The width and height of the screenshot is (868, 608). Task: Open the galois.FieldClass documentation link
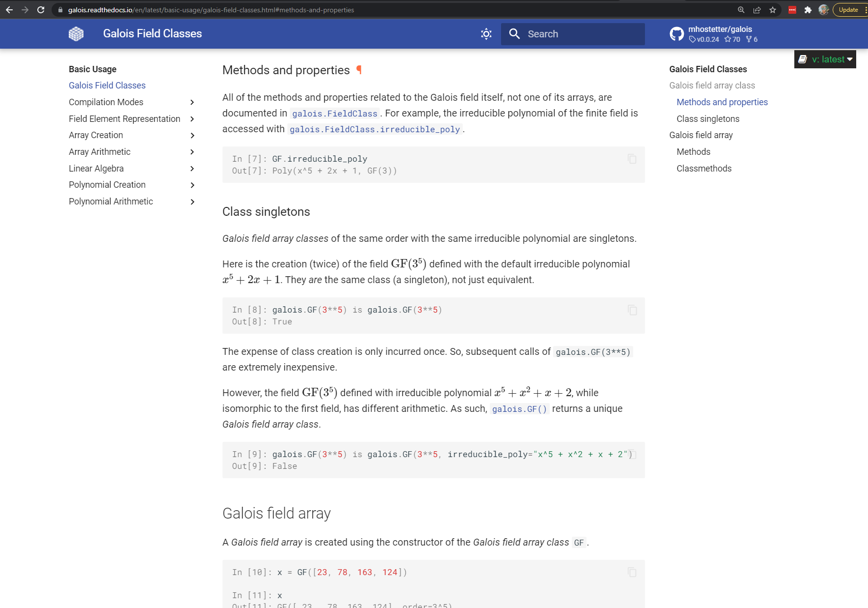click(335, 113)
